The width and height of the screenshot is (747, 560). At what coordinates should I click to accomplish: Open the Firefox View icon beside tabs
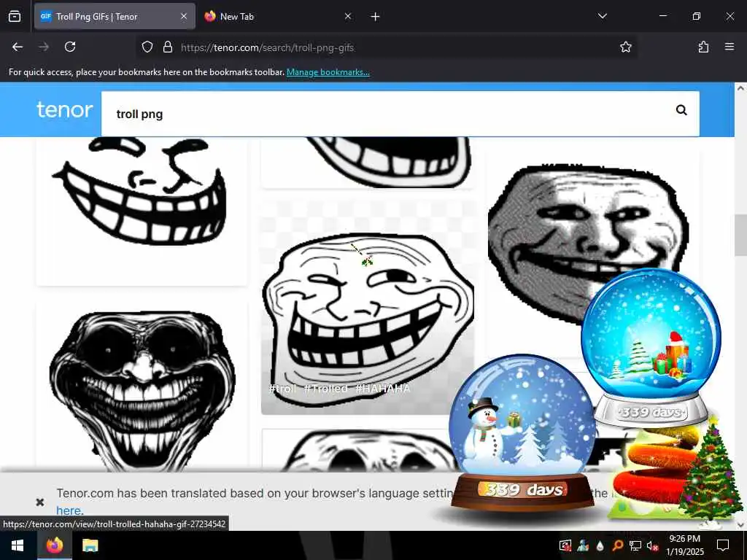pyautogui.click(x=15, y=17)
